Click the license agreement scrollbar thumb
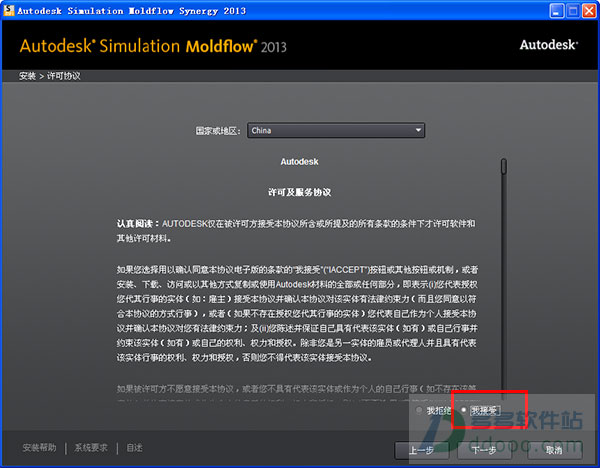Screen dimensions: 600x468 tap(504, 166)
